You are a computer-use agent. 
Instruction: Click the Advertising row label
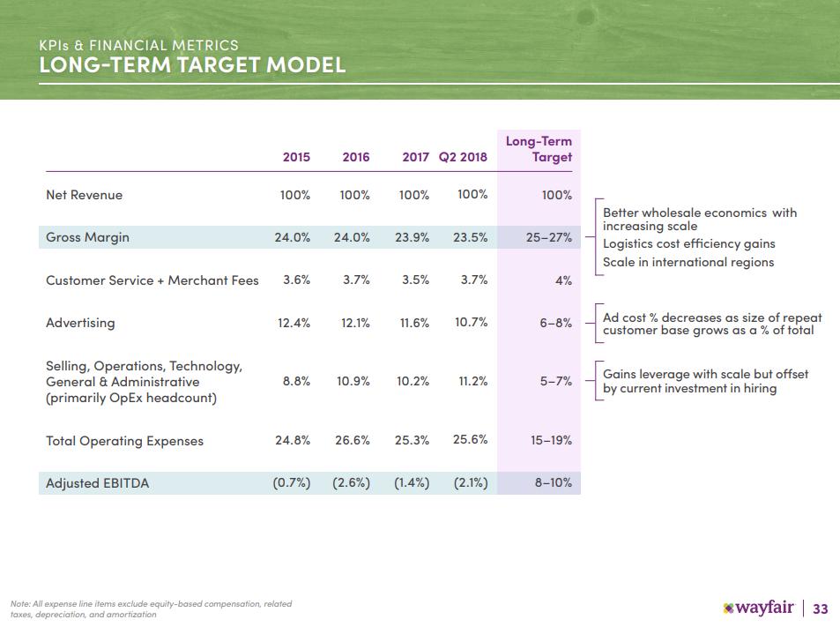click(80, 323)
